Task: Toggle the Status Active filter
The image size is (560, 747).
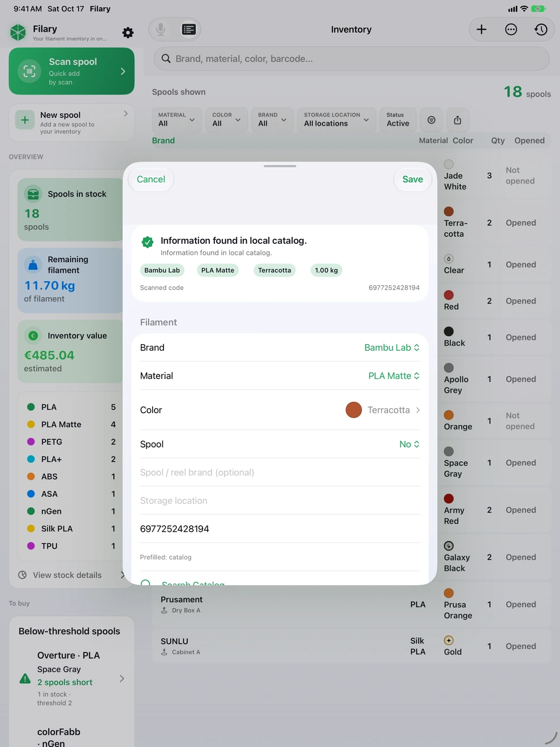Action: (x=398, y=119)
